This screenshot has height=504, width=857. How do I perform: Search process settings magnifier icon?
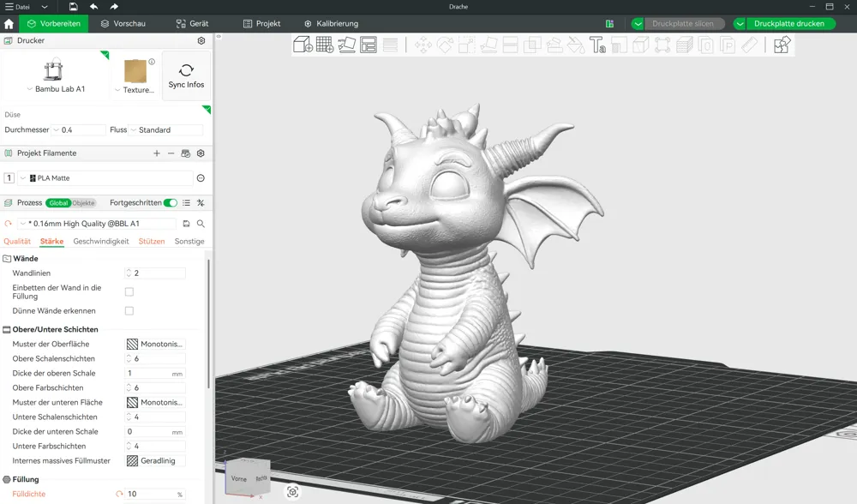(201, 224)
